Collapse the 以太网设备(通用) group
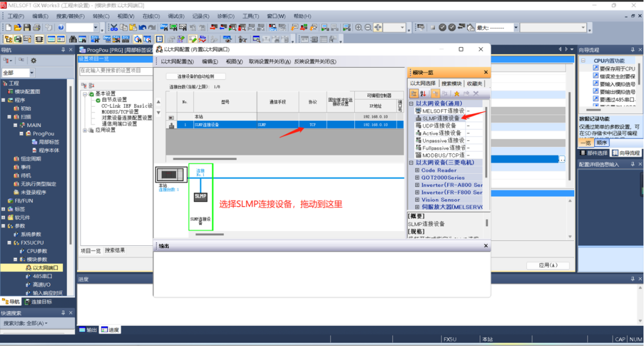 (x=412, y=103)
